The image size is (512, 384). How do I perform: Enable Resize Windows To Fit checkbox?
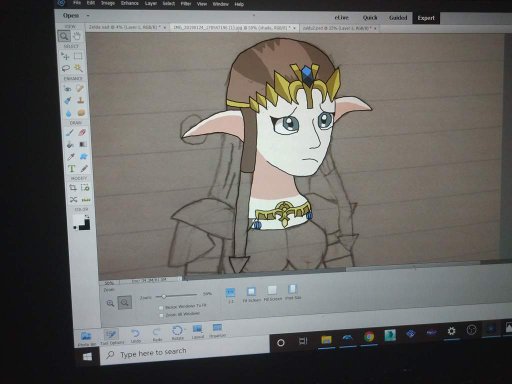pyautogui.click(x=161, y=307)
